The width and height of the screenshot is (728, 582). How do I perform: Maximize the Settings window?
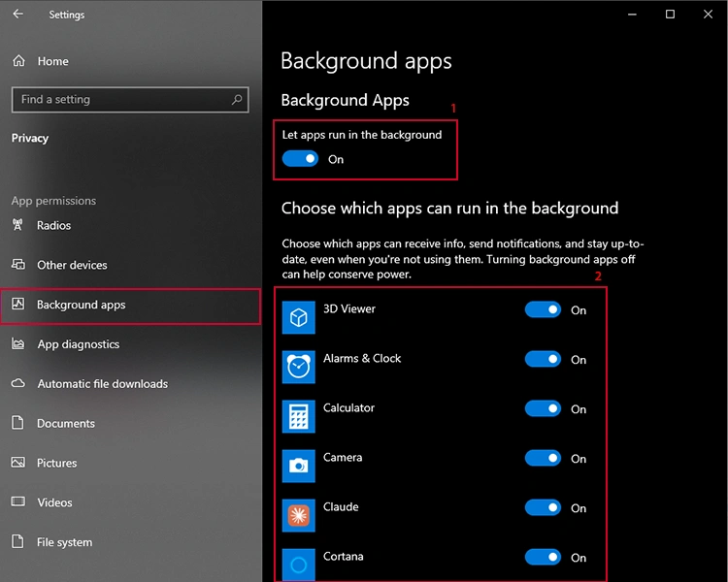[x=670, y=15]
